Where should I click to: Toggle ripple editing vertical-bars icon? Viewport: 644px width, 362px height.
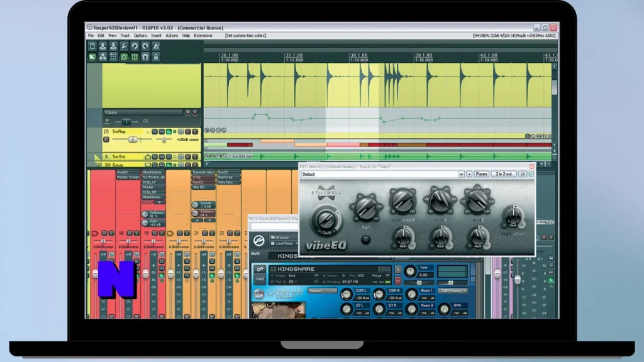coord(135,57)
